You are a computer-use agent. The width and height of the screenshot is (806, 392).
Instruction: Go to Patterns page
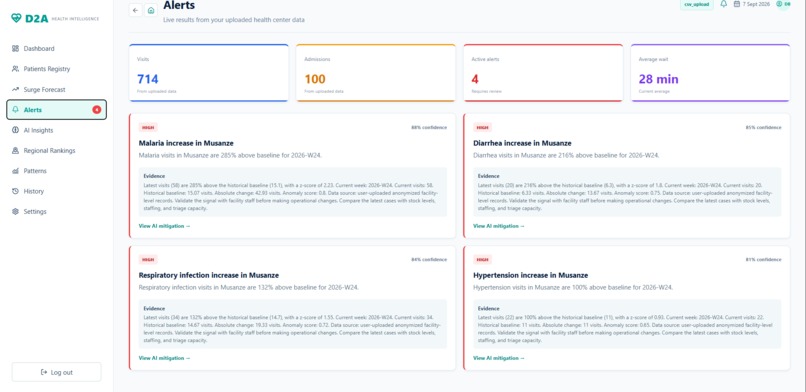pyautogui.click(x=57, y=171)
